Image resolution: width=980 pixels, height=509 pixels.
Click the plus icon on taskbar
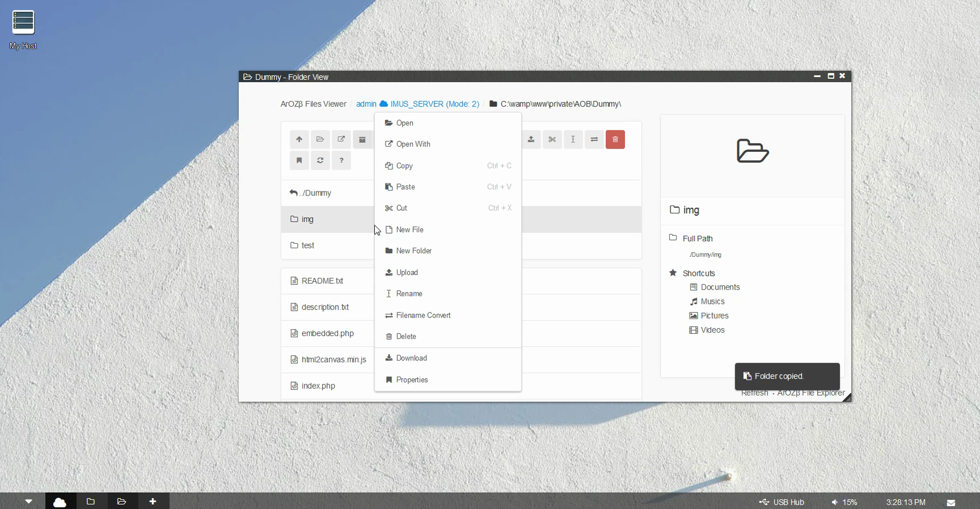pyautogui.click(x=153, y=501)
